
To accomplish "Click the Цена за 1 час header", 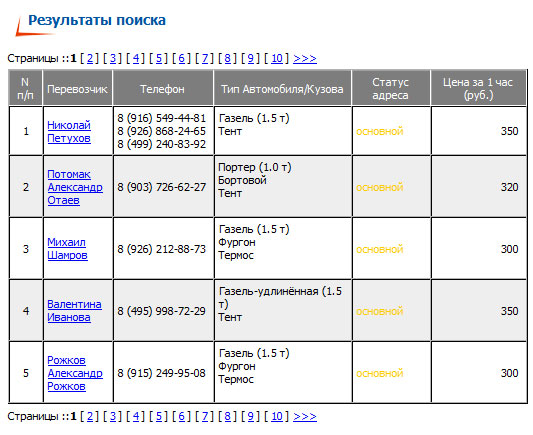I will point(478,89).
